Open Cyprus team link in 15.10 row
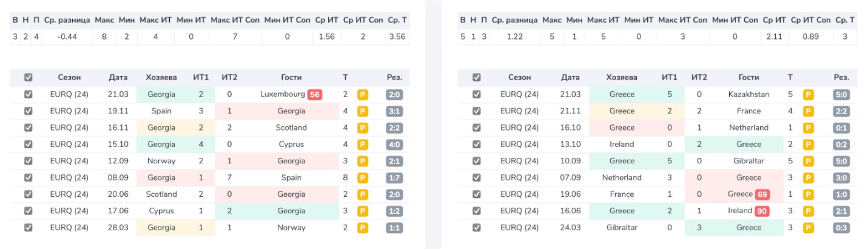868x249 pixels. point(291,145)
